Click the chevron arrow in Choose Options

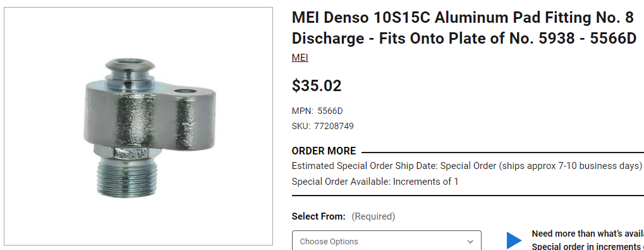(470, 242)
